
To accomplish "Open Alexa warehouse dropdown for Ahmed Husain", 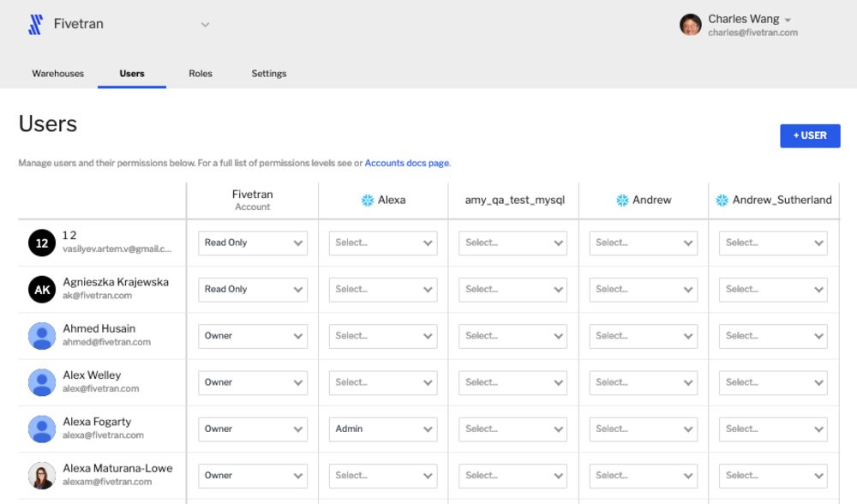I will click(x=382, y=336).
